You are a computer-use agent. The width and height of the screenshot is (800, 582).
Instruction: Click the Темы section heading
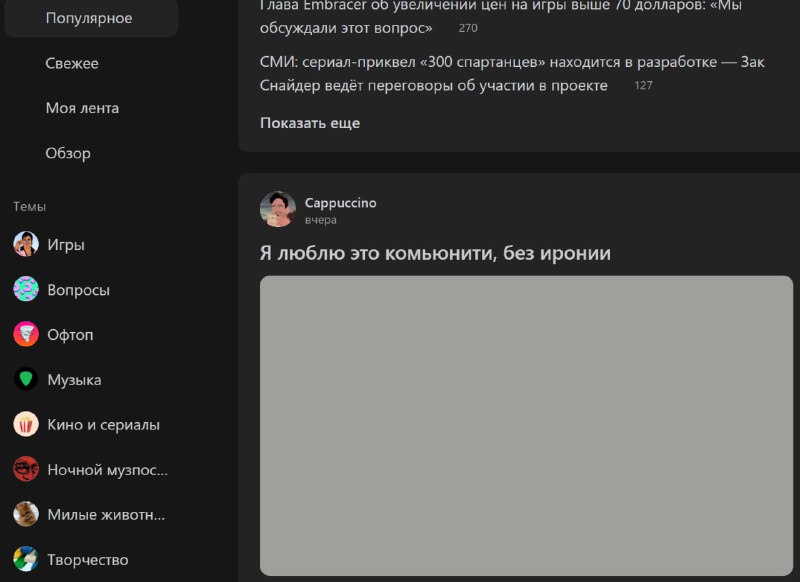coord(30,207)
